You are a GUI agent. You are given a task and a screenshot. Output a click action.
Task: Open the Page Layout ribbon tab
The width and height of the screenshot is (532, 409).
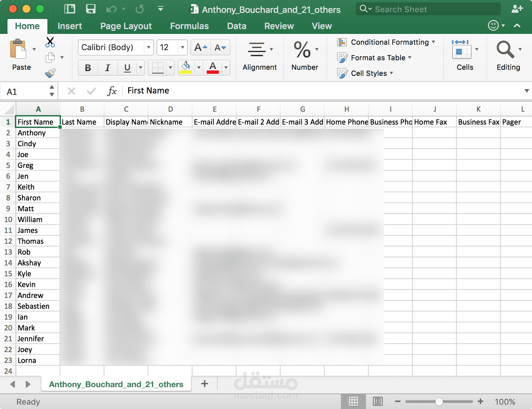tap(126, 26)
